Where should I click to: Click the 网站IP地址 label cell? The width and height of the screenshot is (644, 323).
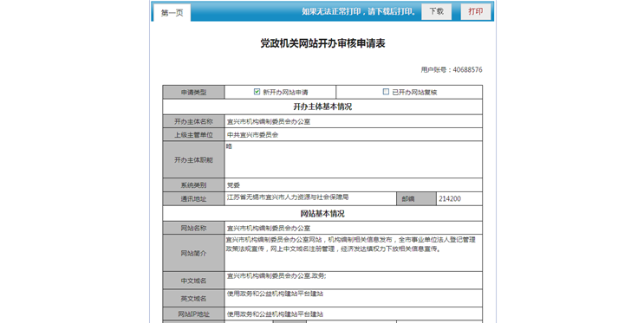193,314
